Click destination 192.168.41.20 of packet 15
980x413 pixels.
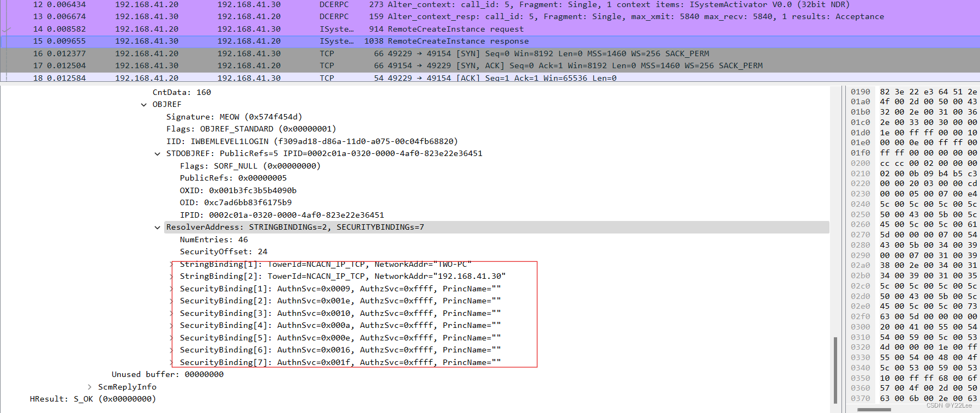pyautogui.click(x=249, y=41)
